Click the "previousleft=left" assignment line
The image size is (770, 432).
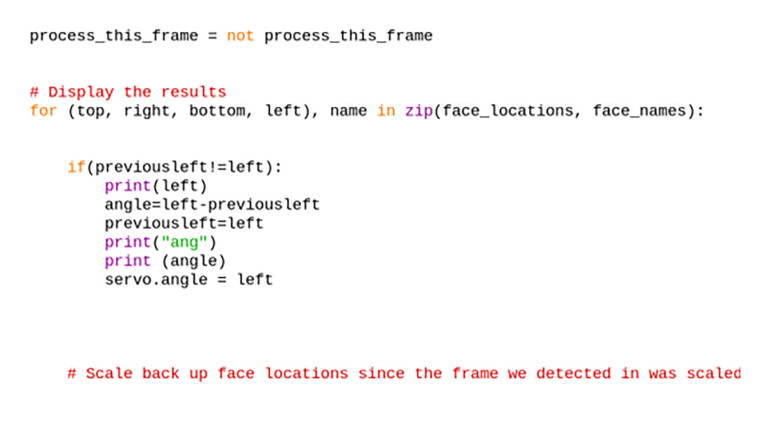(x=184, y=223)
